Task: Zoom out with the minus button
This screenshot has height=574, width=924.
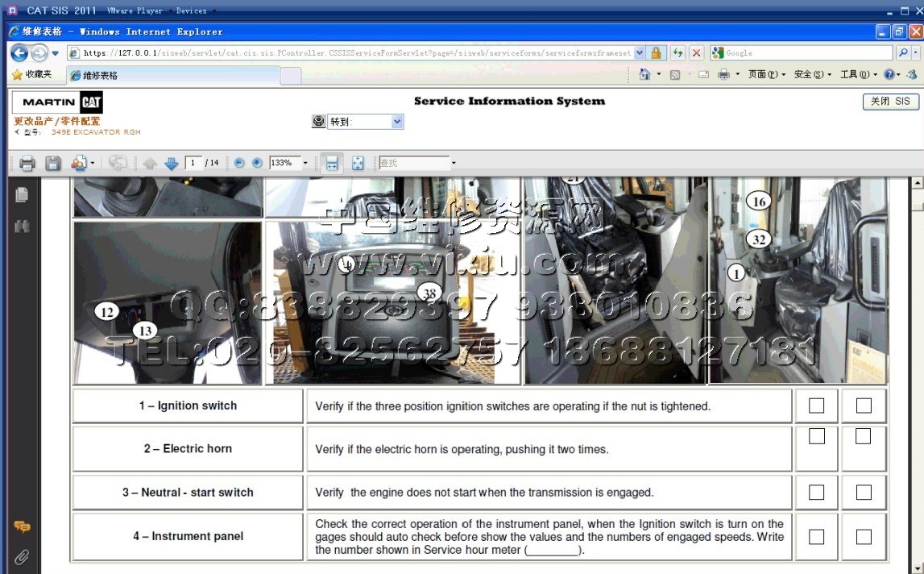Action: [x=239, y=163]
